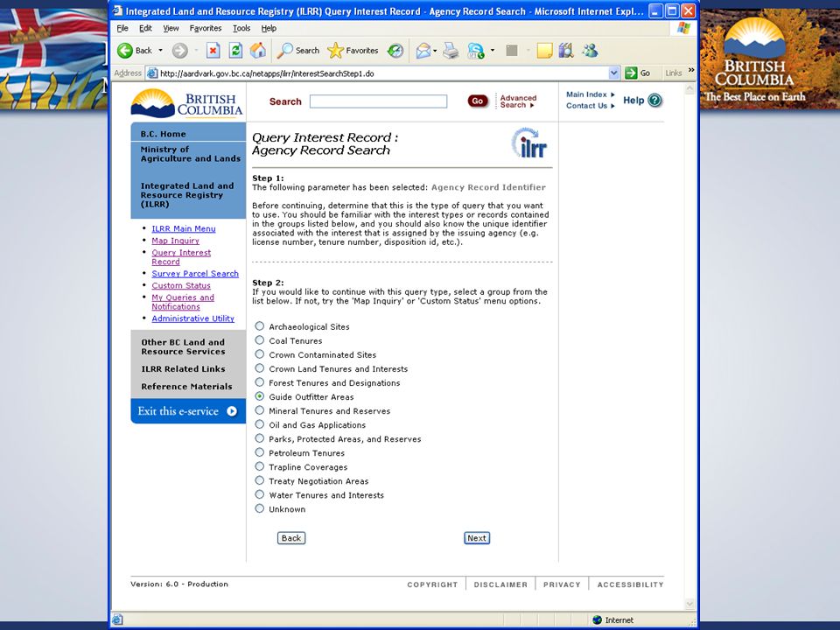Screen dimensions: 840x630
Task: Click the Help question mark icon
Action: pyautogui.click(x=654, y=100)
